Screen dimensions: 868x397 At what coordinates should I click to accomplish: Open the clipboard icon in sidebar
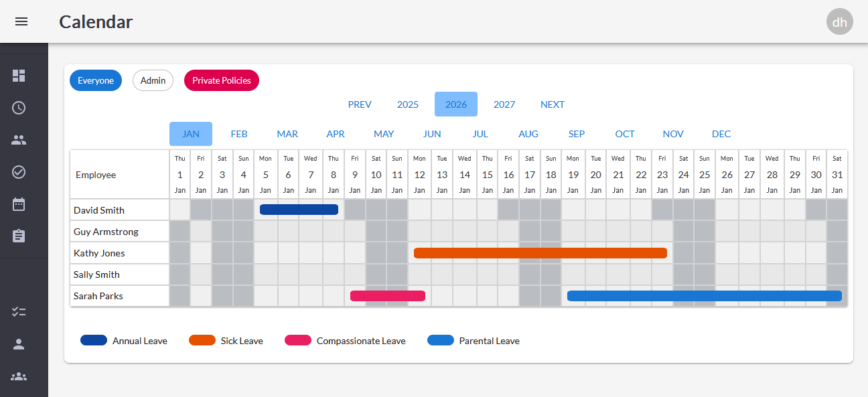19,236
